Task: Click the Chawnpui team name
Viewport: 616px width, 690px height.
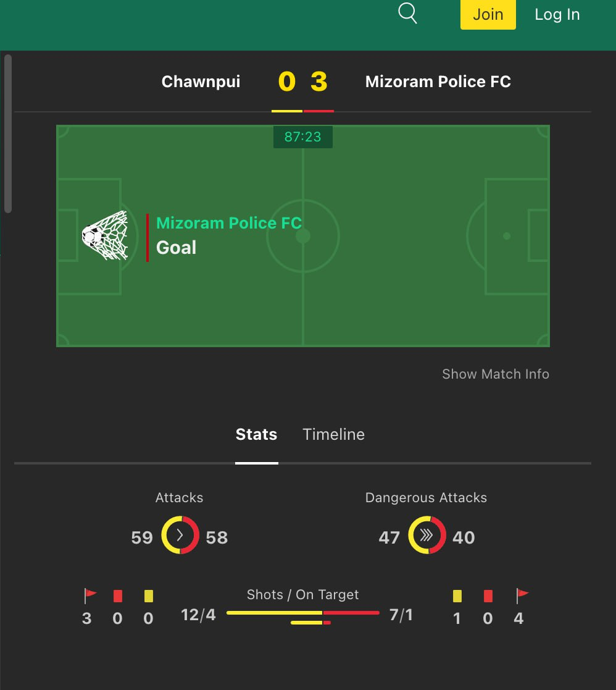Action: 201,82
